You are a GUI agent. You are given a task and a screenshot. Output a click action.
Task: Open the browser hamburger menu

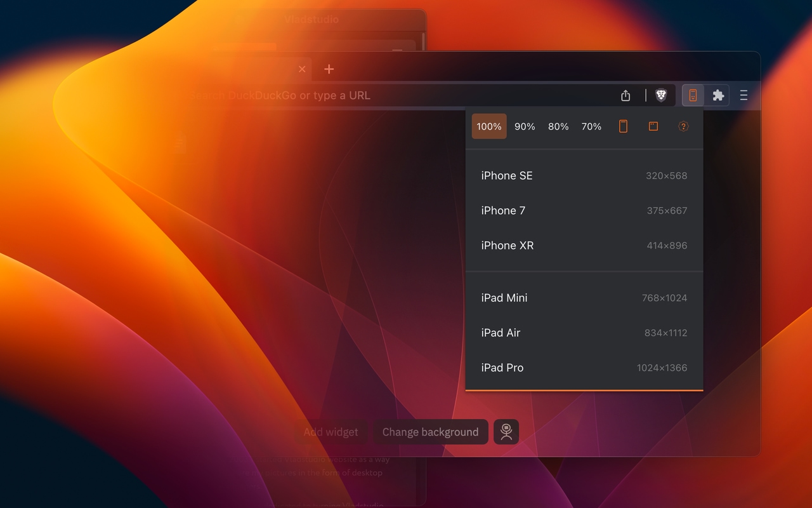click(x=743, y=95)
